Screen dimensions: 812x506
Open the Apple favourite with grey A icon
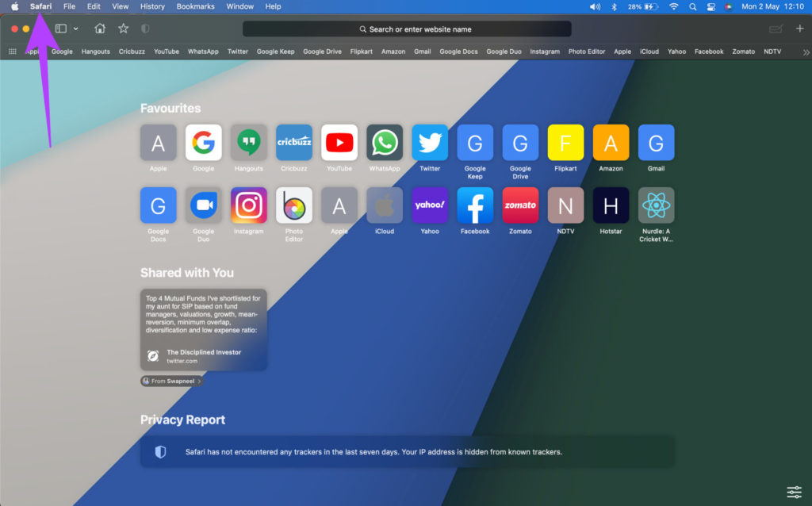[x=158, y=143]
